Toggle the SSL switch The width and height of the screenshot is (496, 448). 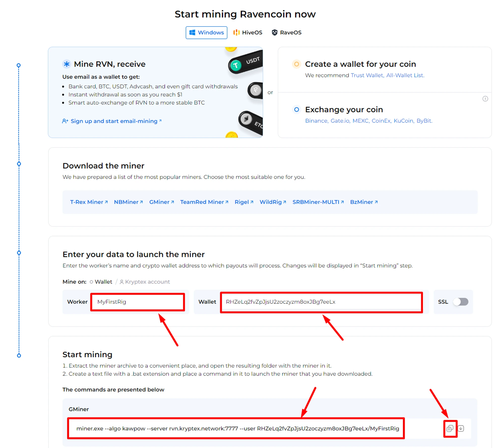click(x=461, y=302)
